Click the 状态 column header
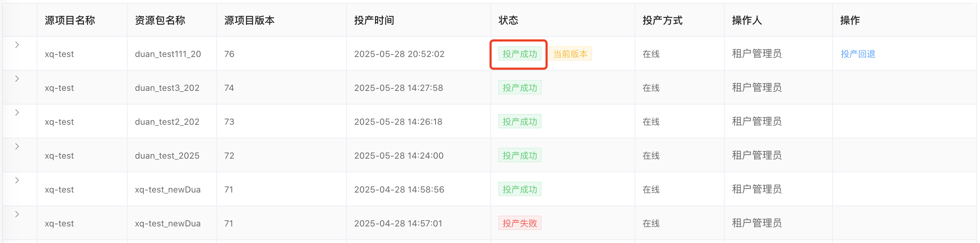This screenshot has width=980, height=243. click(x=508, y=20)
